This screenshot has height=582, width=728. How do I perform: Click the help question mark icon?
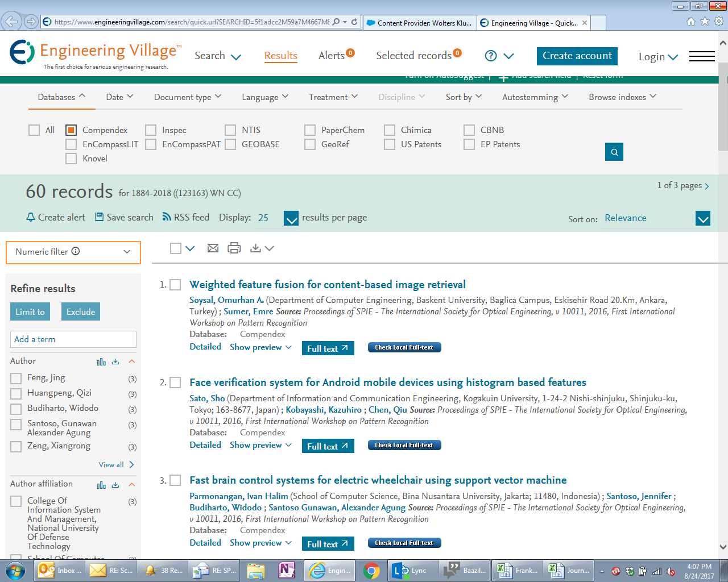tap(491, 56)
